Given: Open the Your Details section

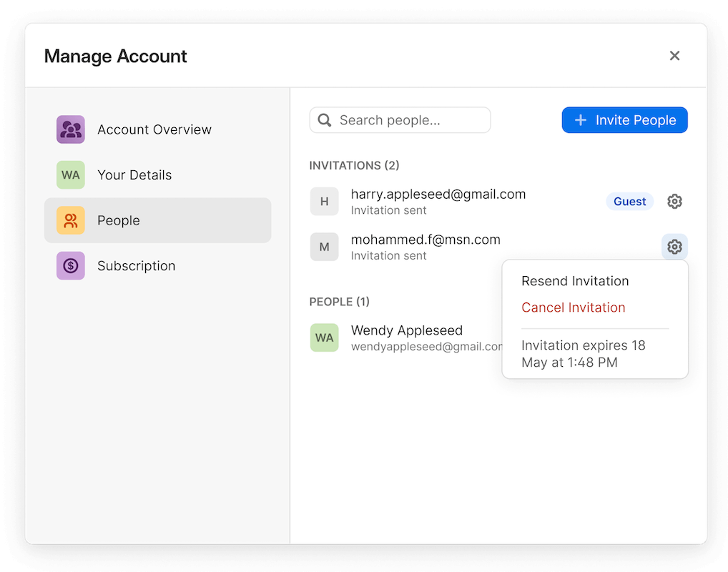Looking at the screenshot, I should click(x=134, y=174).
